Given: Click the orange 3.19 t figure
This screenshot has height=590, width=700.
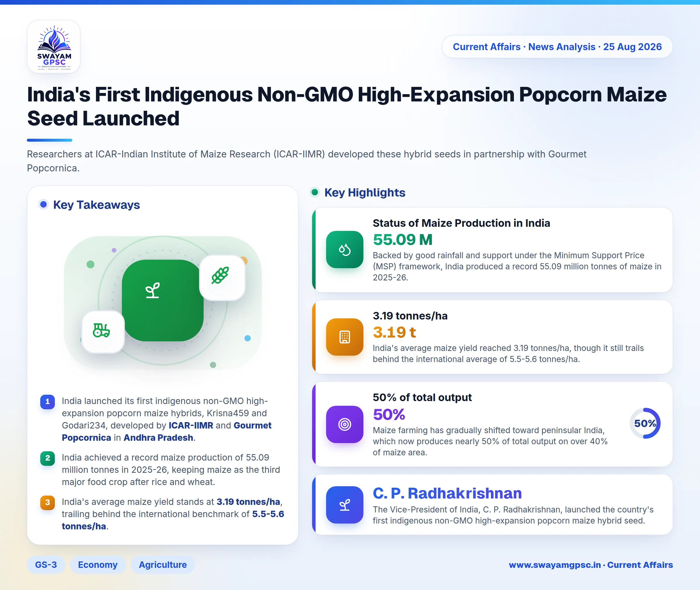Looking at the screenshot, I should tap(394, 332).
